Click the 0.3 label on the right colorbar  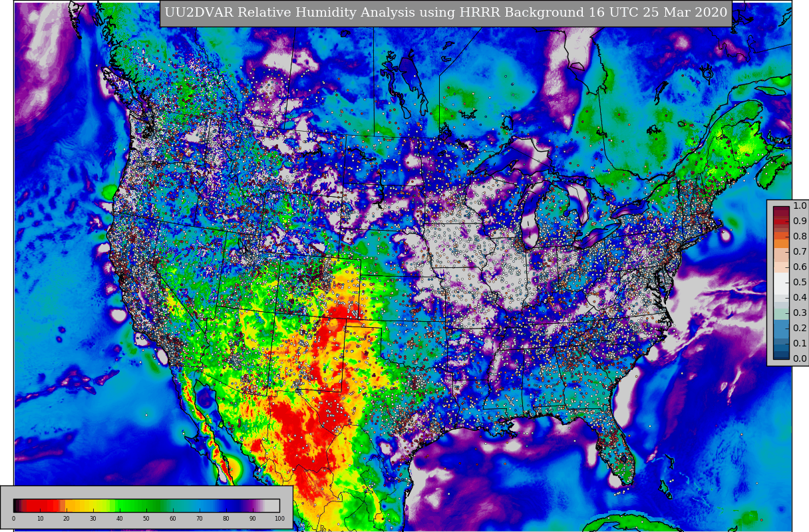[800, 313]
